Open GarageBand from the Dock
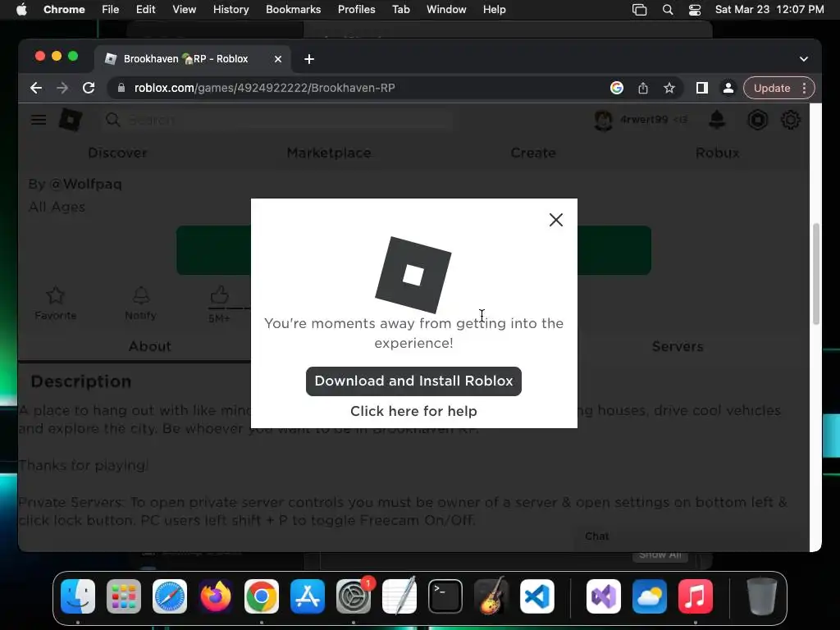The width and height of the screenshot is (840, 630). 491,596
